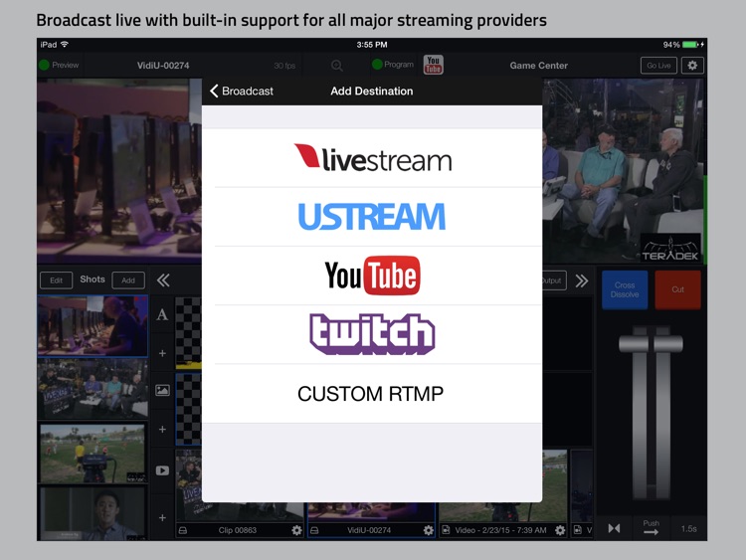
Task: Add a layer with the plus below the video icon
Action: coord(162,517)
